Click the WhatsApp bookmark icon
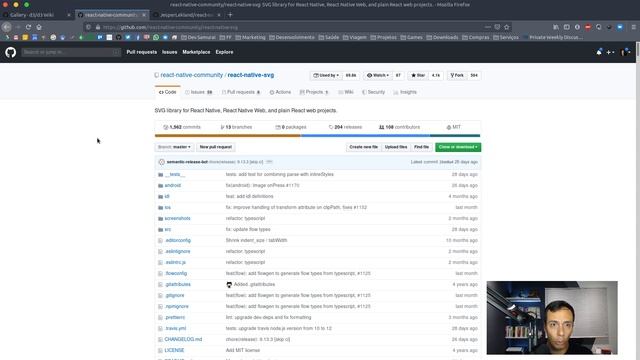Viewport: 640px width, 360px height. click(x=156, y=37)
